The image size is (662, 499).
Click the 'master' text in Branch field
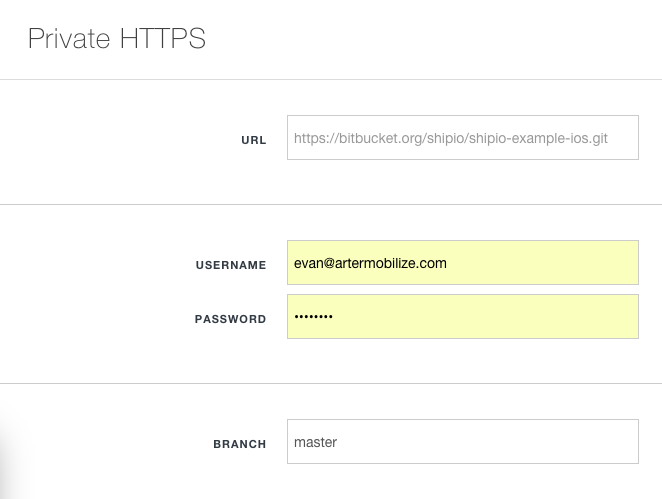pyautogui.click(x=315, y=442)
